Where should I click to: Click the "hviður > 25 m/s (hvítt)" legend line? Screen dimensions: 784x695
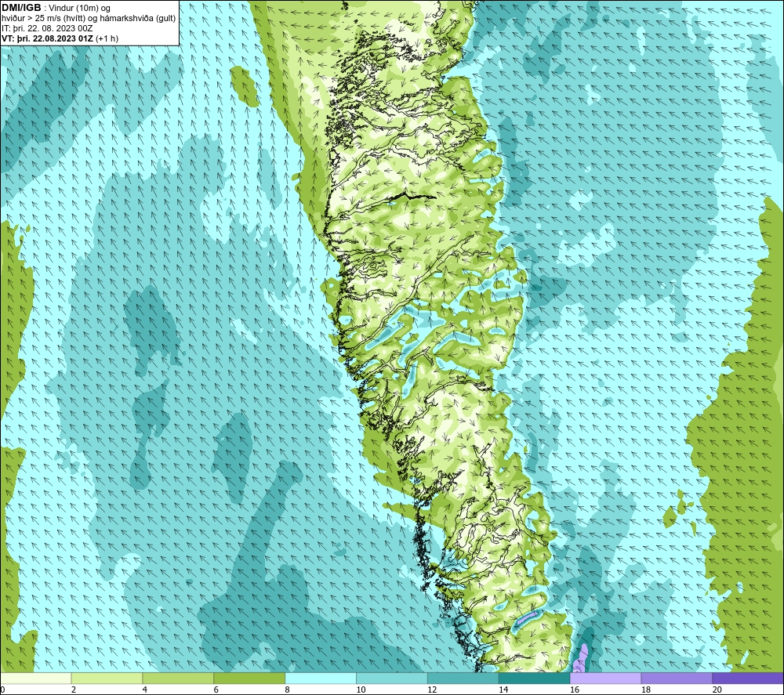pos(43,19)
